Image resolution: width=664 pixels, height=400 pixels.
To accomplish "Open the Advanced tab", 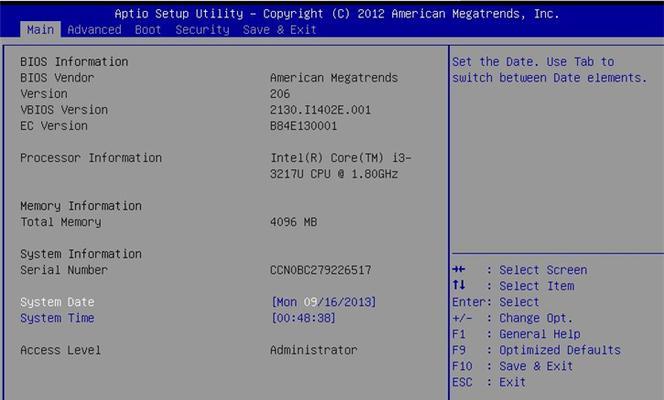I will [94, 30].
